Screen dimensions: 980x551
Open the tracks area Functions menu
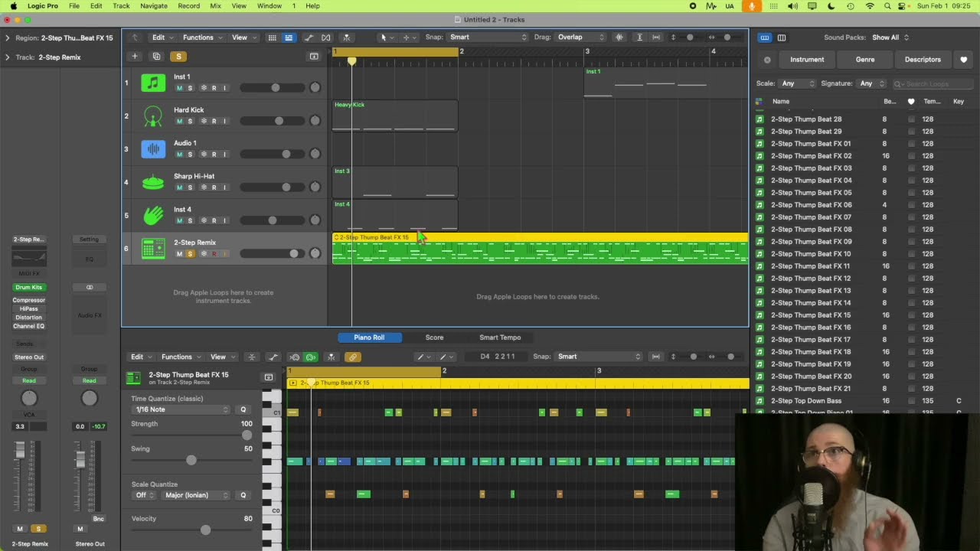(201, 37)
